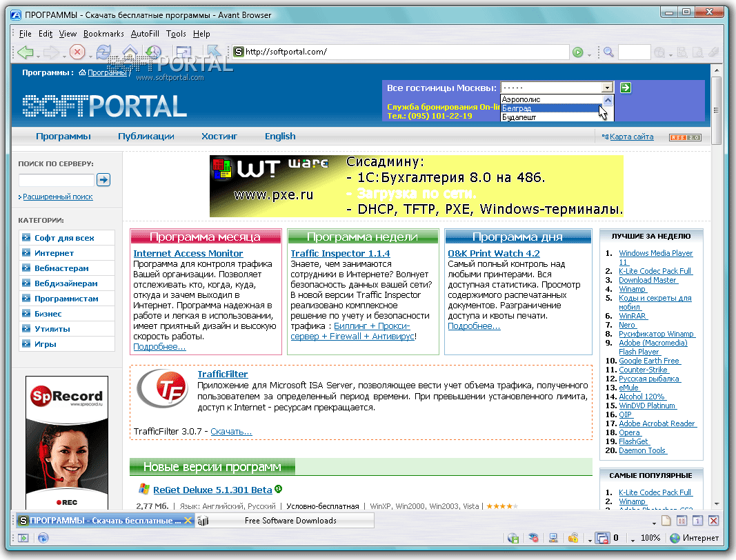Screen dimensions: 736x560
Task: Open dropdown arrow next to green Go button
Action: pos(589,56)
